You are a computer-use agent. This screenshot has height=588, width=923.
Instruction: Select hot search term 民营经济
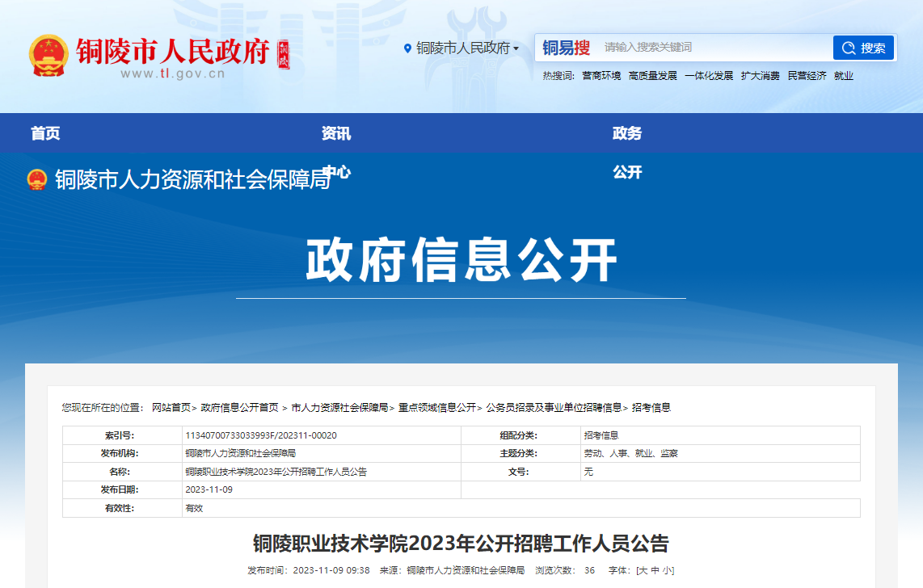pos(807,76)
